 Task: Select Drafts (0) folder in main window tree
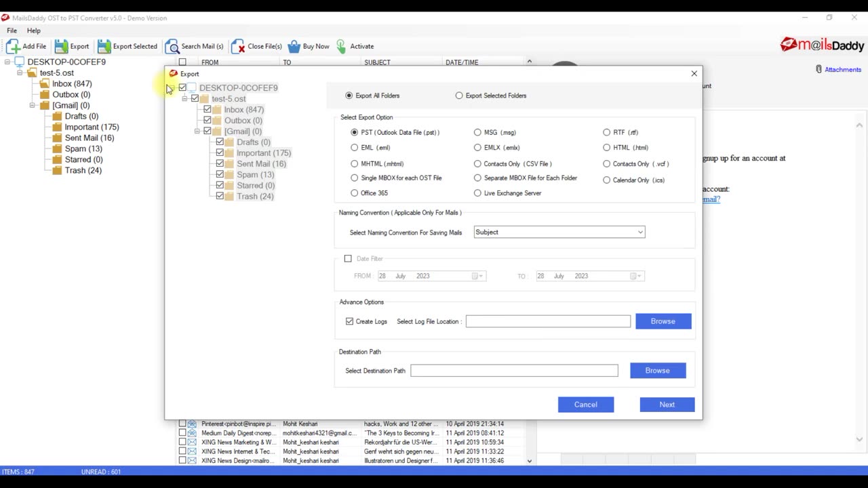click(x=81, y=117)
